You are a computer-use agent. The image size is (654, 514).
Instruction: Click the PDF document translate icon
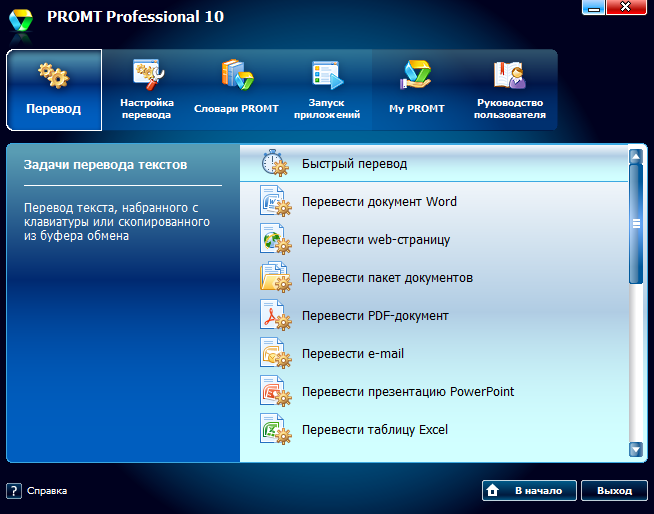[275, 315]
